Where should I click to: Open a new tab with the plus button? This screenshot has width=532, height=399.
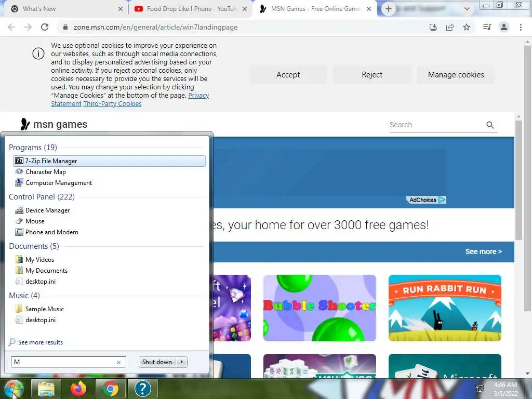(x=389, y=9)
